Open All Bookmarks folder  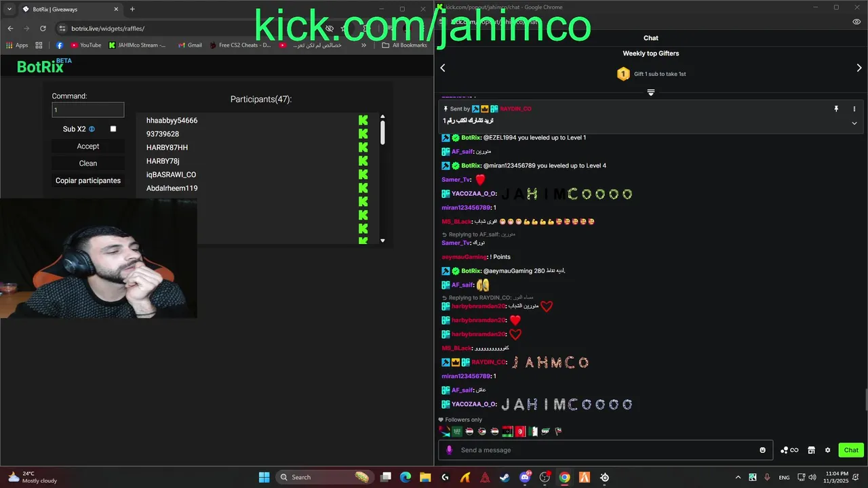pos(405,45)
